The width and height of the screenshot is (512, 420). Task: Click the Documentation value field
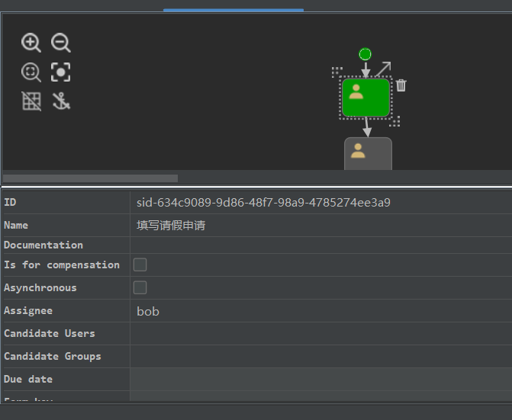pyautogui.click(x=320, y=245)
